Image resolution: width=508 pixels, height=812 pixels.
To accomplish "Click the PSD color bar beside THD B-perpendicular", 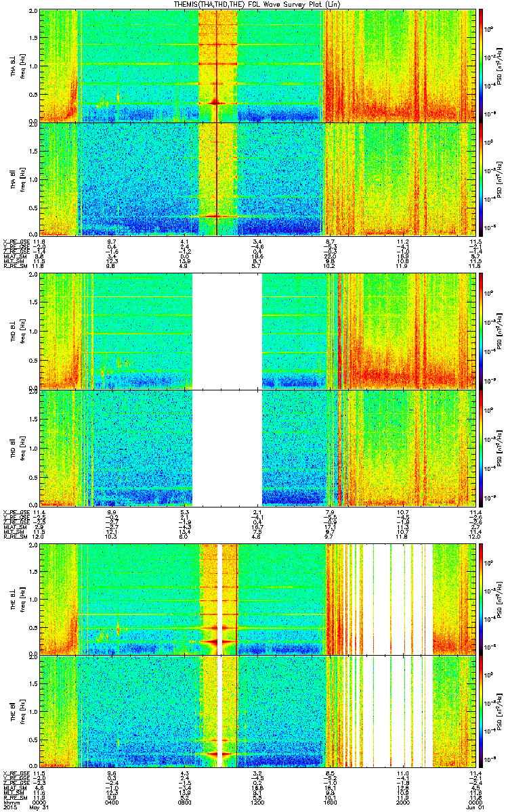I will pos(480,331).
